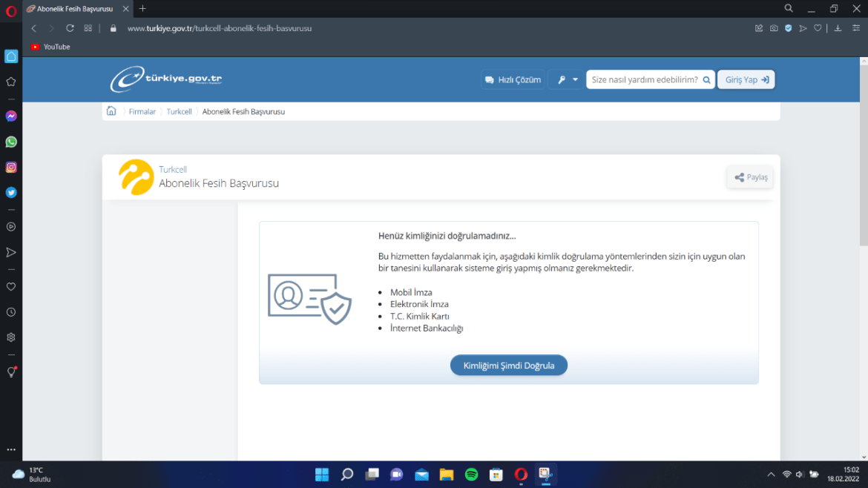
Task: Open the downloads icon in address bar
Action: (838, 28)
